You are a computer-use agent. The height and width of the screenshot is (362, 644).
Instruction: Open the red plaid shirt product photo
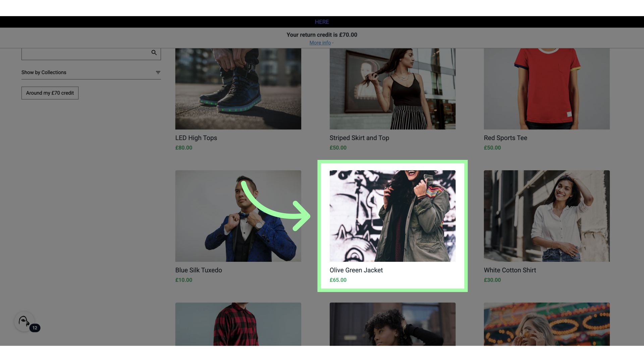coord(238,324)
